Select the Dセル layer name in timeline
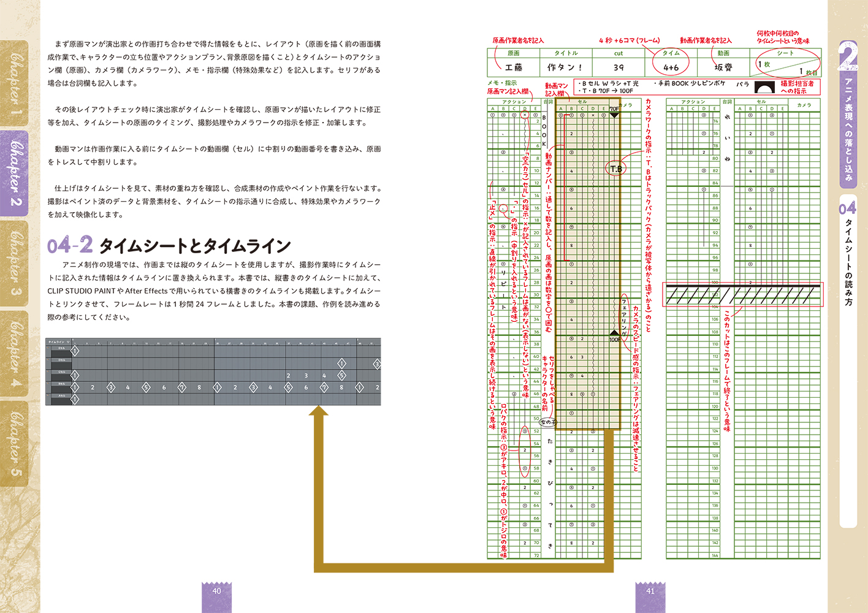This screenshot has height=613, width=868. (x=62, y=360)
